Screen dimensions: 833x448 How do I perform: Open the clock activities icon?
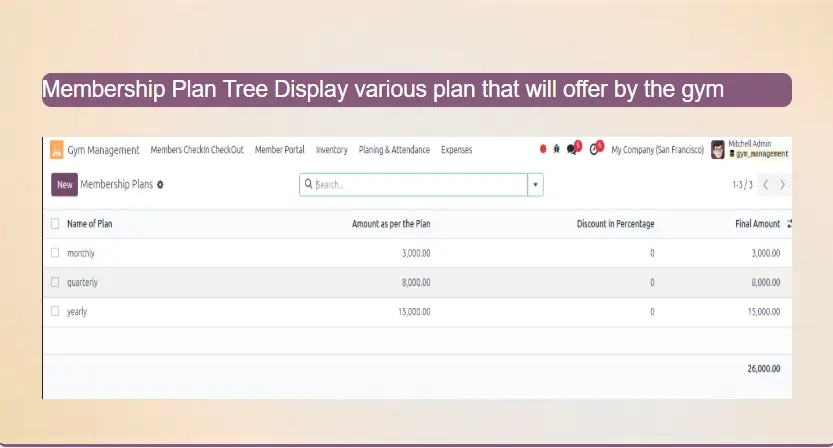coord(595,150)
